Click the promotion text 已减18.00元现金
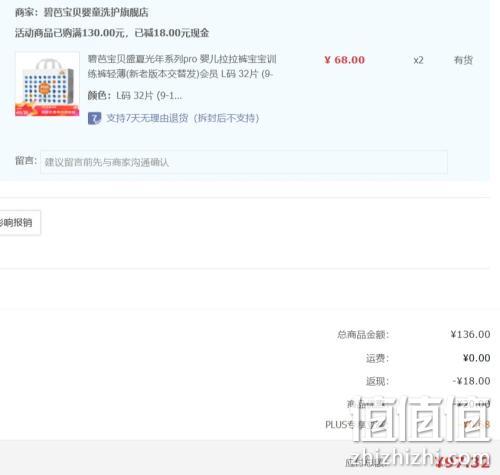 click(x=172, y=33)
